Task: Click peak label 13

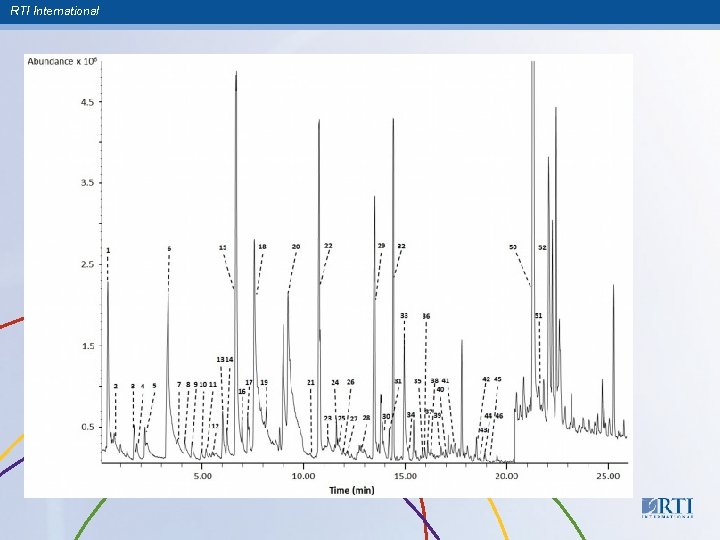Action: (x=220, y=360)
